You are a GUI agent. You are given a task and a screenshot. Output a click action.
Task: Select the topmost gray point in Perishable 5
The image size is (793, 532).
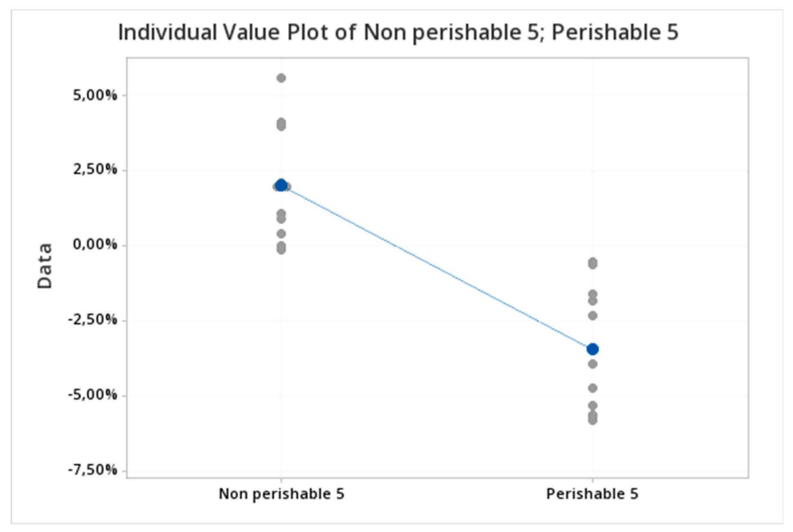click(x=592, y=262)
